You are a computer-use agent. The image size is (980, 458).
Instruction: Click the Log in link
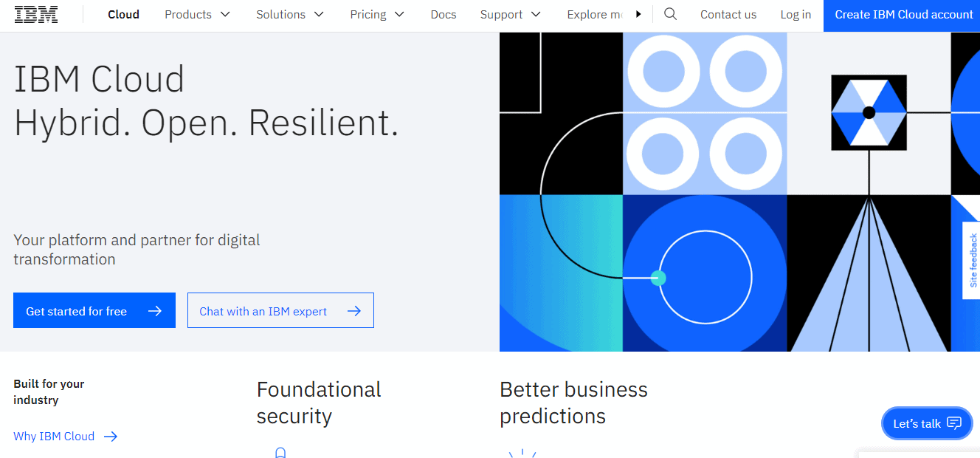[x=796, y=15]
